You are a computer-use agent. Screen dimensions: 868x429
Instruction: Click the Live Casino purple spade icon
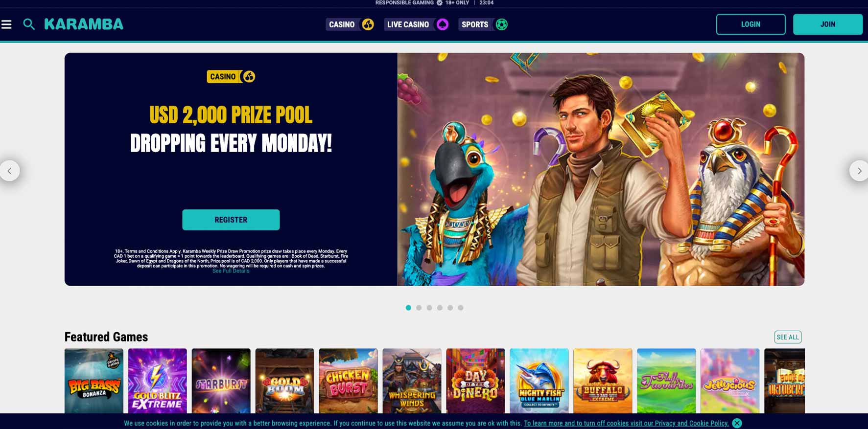click(442, 24)
